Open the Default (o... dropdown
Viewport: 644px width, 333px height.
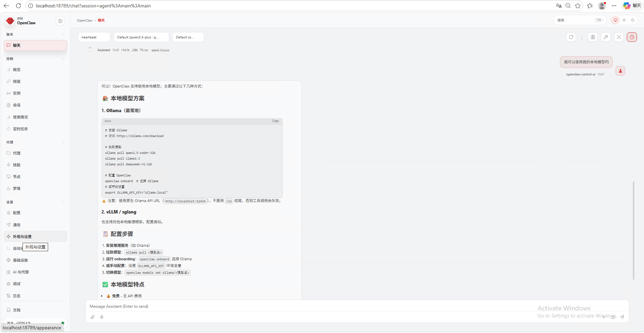[x=188, y=37]
